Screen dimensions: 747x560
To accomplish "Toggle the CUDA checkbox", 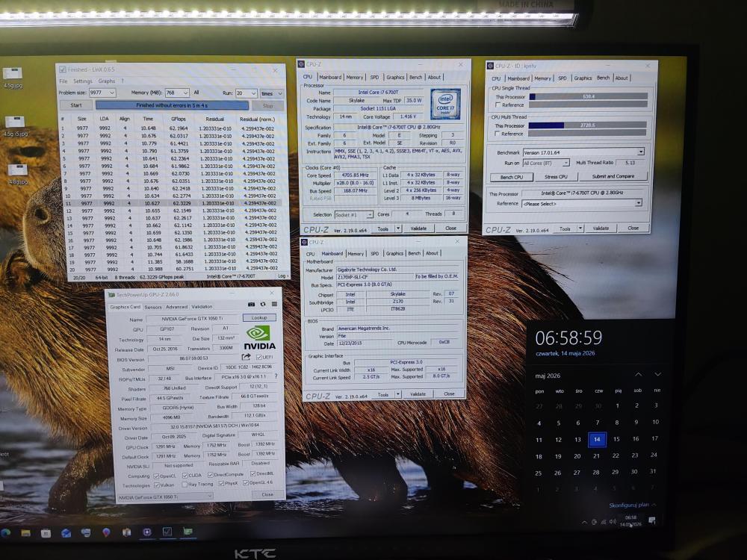I will [185, 476].
